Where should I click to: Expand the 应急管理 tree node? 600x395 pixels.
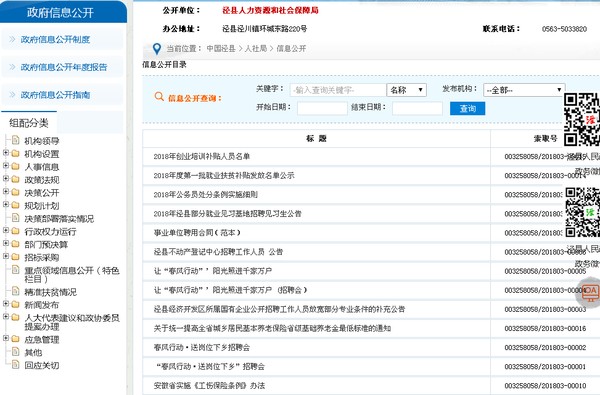pyautogui.click(x=6, y=338)
